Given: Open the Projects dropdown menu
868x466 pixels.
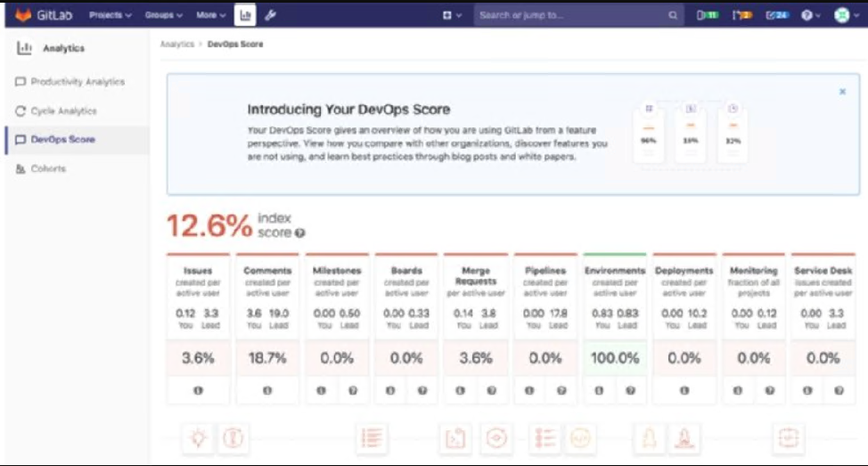Looking at the screenshot, I should coord(111,15).
